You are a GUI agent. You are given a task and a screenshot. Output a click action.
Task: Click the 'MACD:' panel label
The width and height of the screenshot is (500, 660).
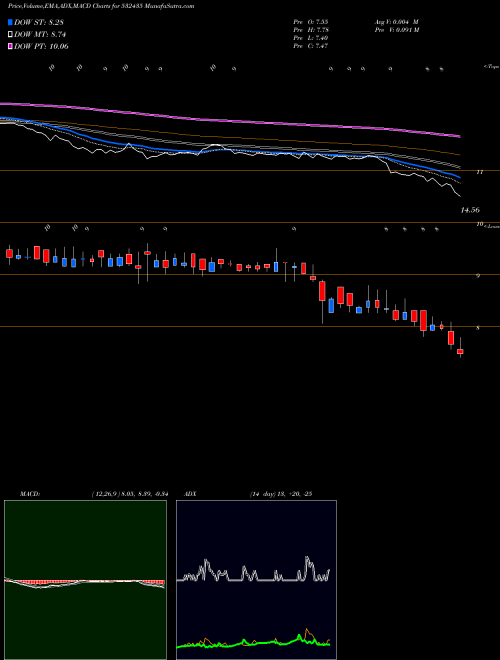coord(30,494)
